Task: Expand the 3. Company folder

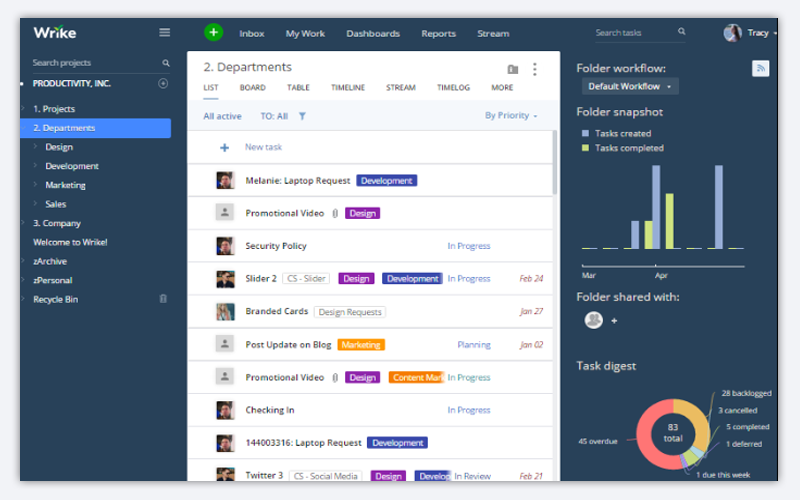Action: click(23, 223)
